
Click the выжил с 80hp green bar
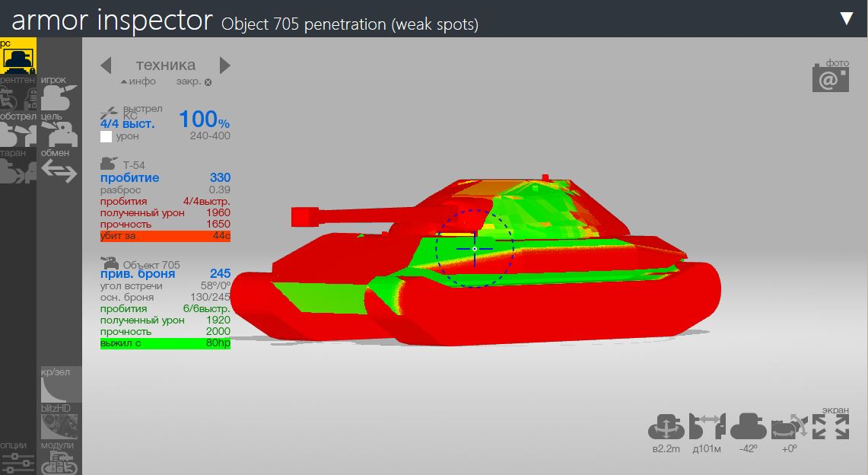point(165,343)
